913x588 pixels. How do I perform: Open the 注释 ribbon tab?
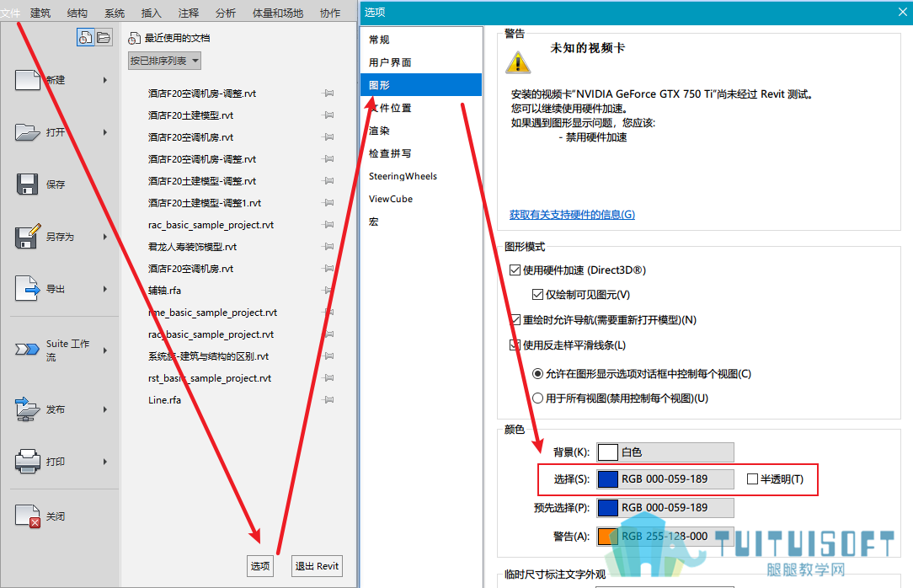click(188, 13)
